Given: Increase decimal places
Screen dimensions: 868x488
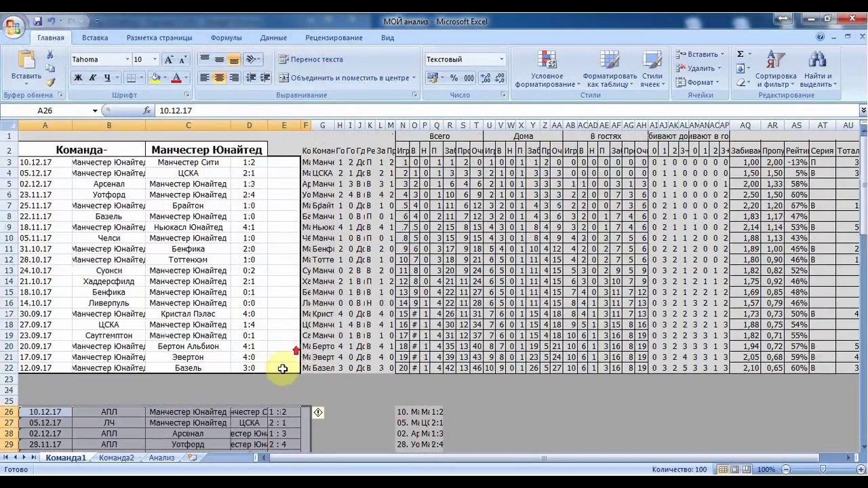Looking at the screenshot, I should [x=486, y=78].
